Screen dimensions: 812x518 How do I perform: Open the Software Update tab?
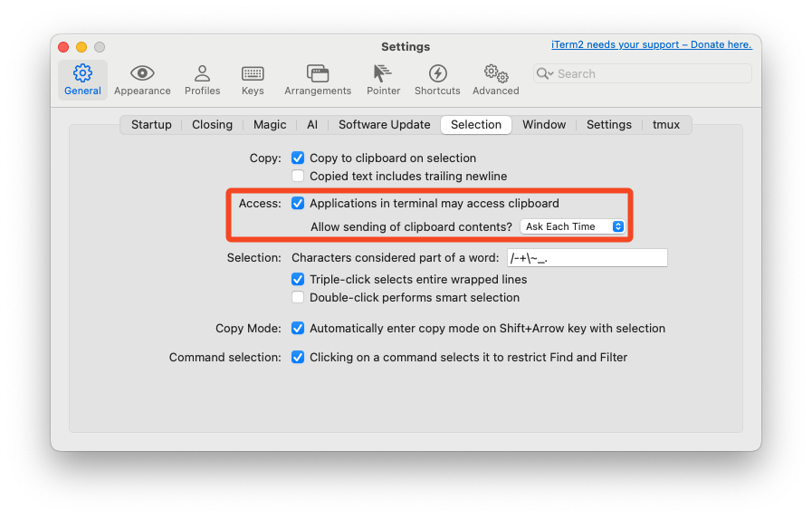(x=384, y=125)
